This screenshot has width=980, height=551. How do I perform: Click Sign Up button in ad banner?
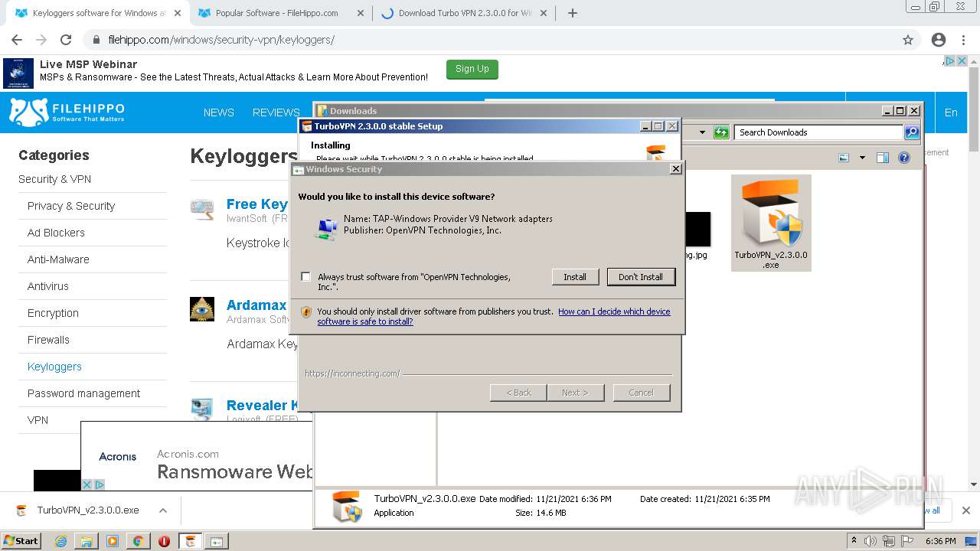[x=472, y=69]
